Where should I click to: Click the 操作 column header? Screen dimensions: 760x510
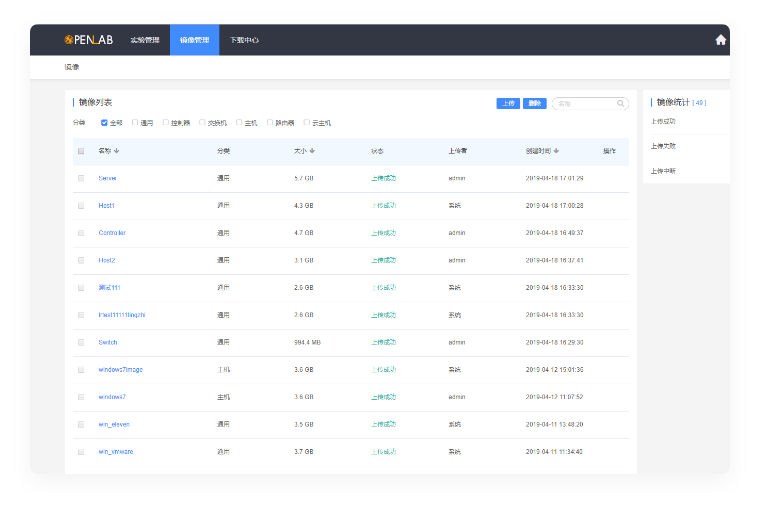point(609,151)
